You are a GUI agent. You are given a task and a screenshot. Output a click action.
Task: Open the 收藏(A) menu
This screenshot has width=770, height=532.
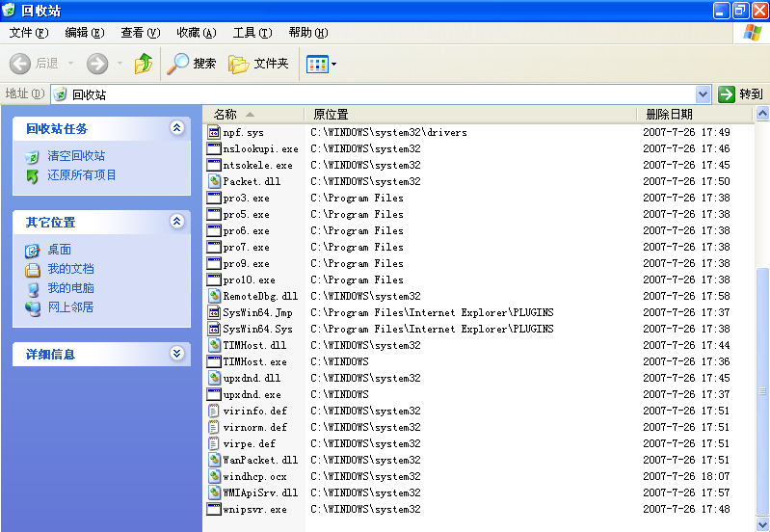pyautogui.click(x=197, y=33)
